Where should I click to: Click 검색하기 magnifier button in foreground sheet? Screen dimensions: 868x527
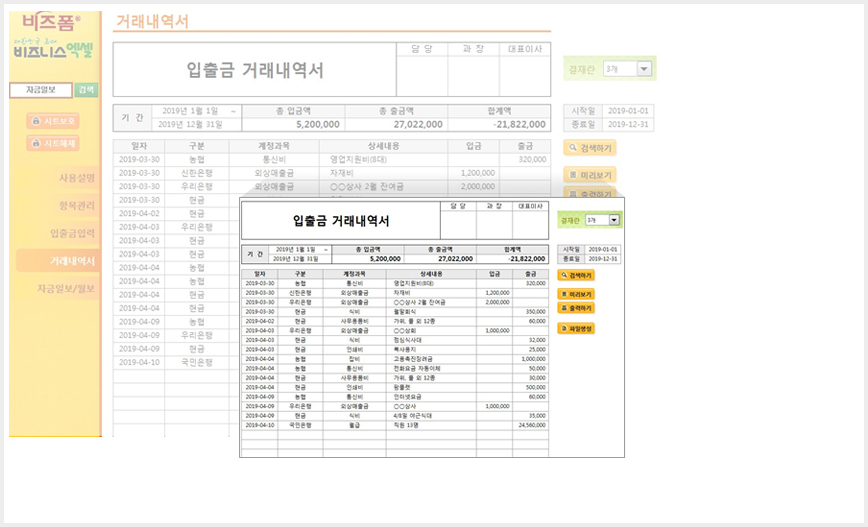(576, 275)
